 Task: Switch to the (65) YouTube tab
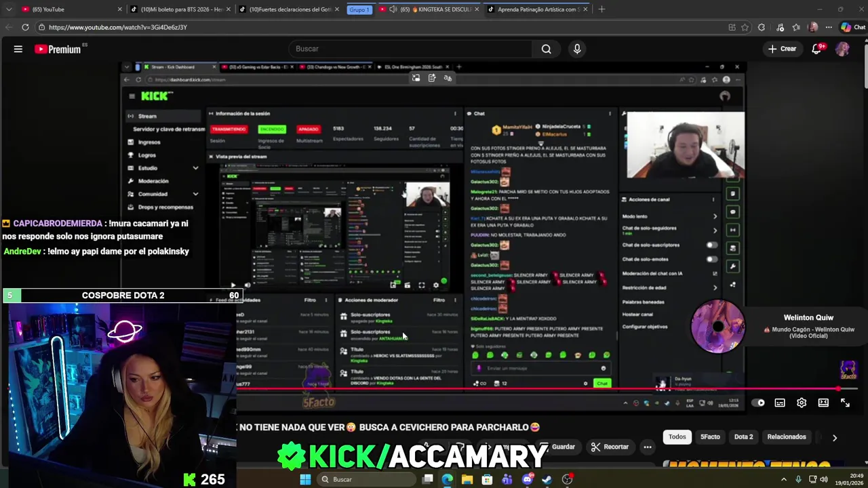click(72, 9)
